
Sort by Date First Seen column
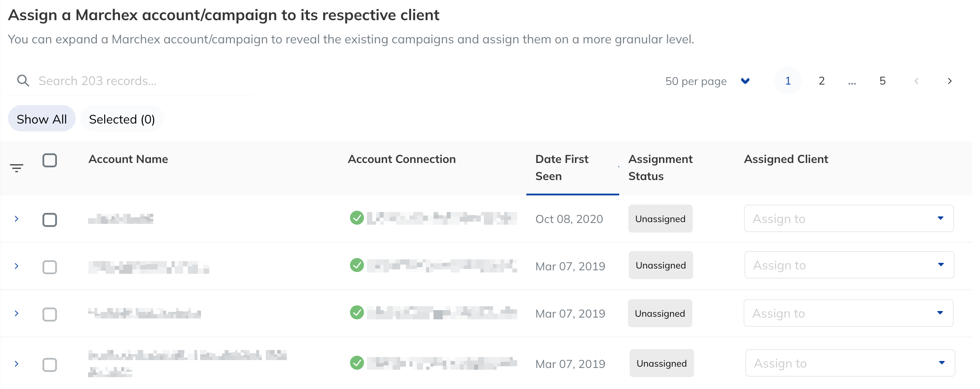(x=562, y=167)
